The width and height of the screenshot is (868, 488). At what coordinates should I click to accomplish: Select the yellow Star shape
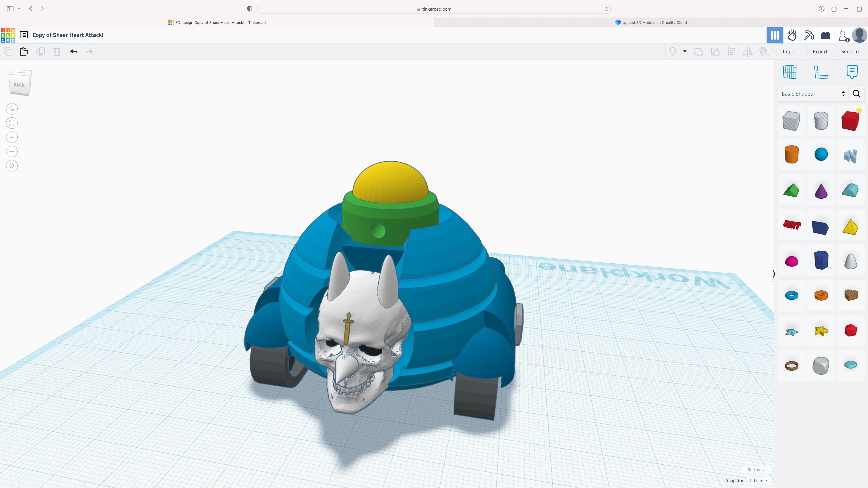821,331
